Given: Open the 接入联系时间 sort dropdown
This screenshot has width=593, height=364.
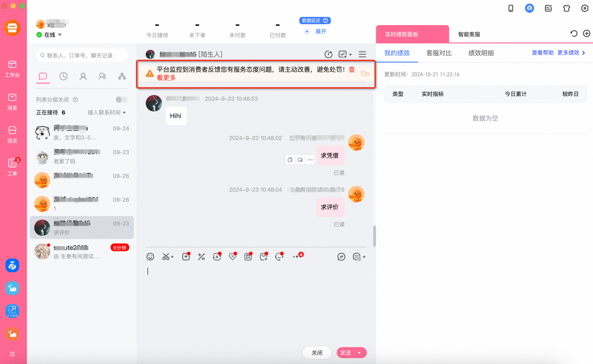Looking at the screenshot, I should click(x=106, y=112).
